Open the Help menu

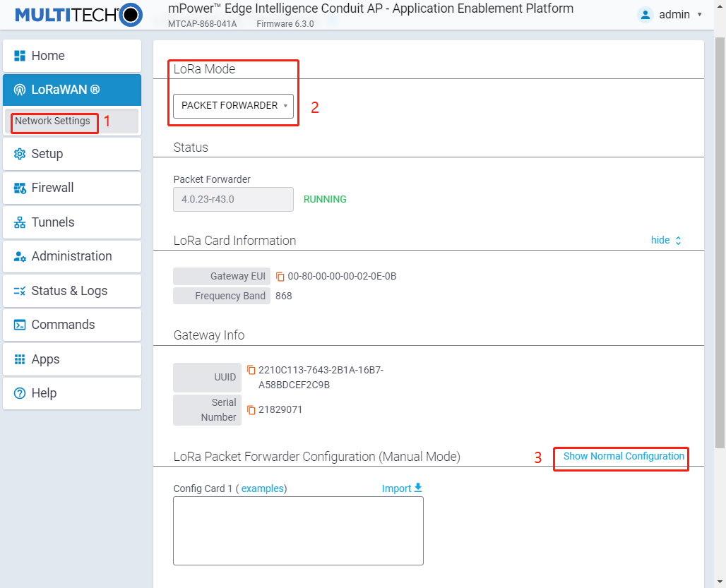tap(72, 393)
